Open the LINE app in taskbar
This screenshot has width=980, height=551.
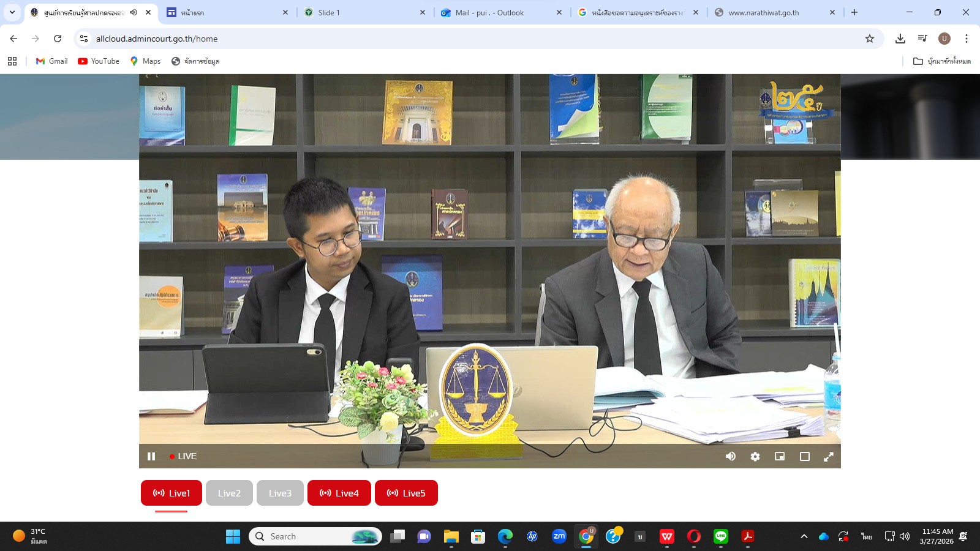click(x=721, y=536)
